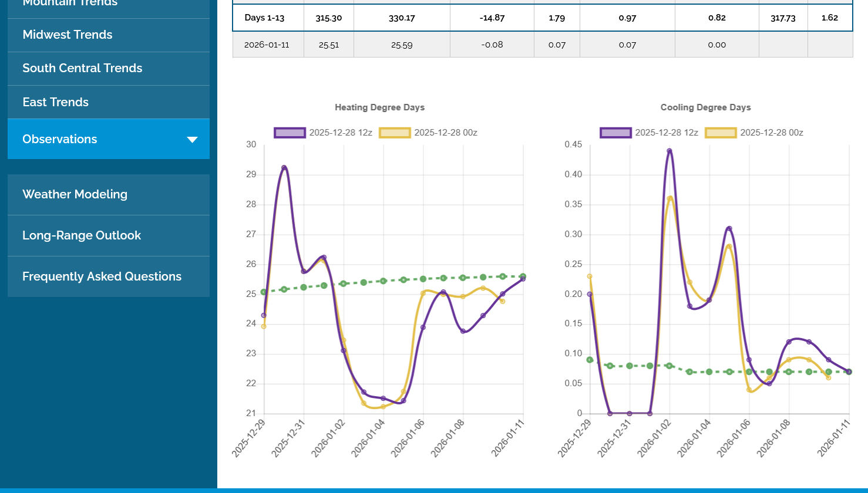Click yellow 00z swatch in Cooling legend
868x493 pixels.
coord(721,133)
